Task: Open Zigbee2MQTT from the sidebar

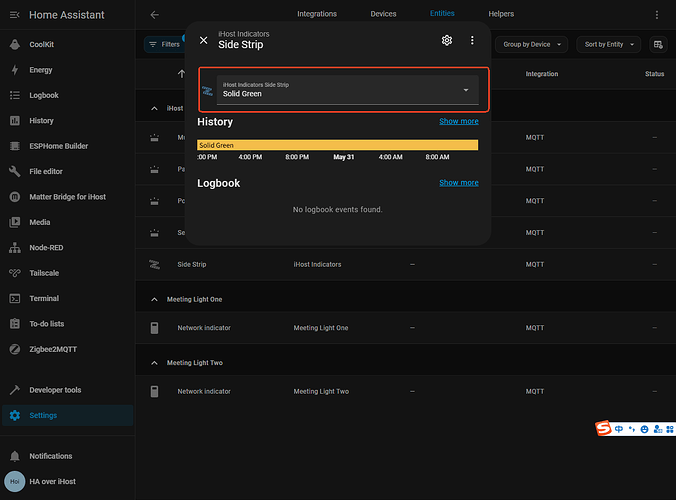Action: [68, 350]
